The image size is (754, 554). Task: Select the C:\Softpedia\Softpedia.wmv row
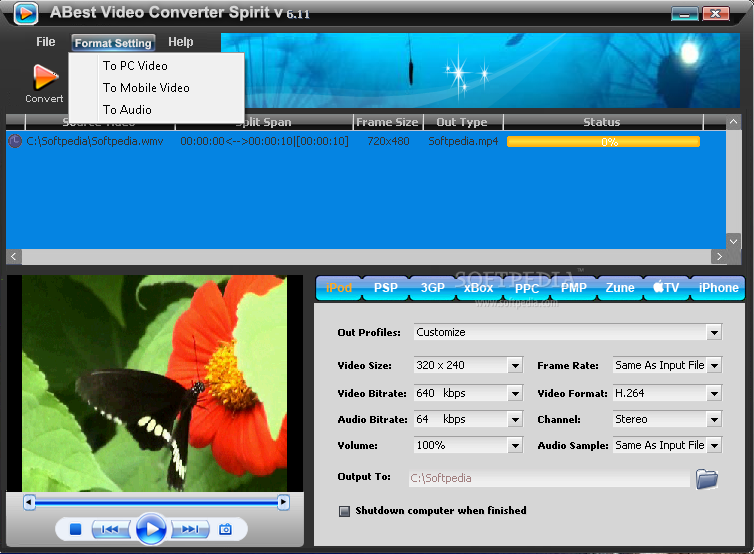coord(365,141)
